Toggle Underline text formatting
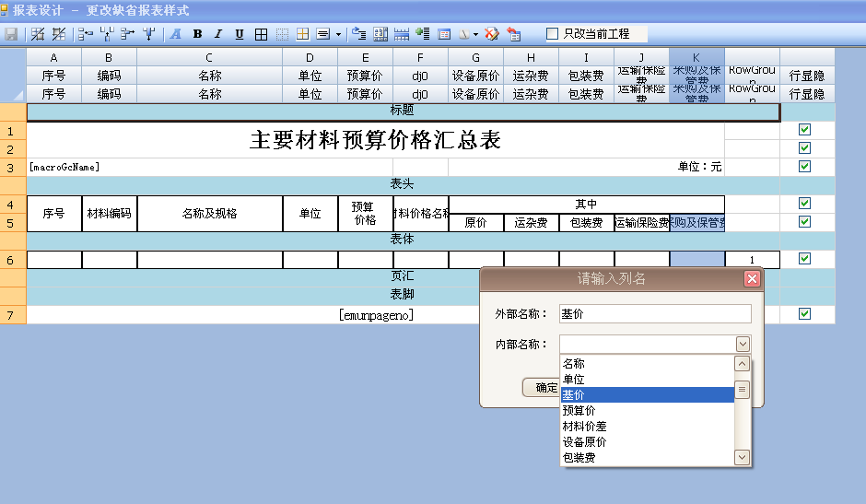This screenshot has width=866, height=504. tap(240, 34)
